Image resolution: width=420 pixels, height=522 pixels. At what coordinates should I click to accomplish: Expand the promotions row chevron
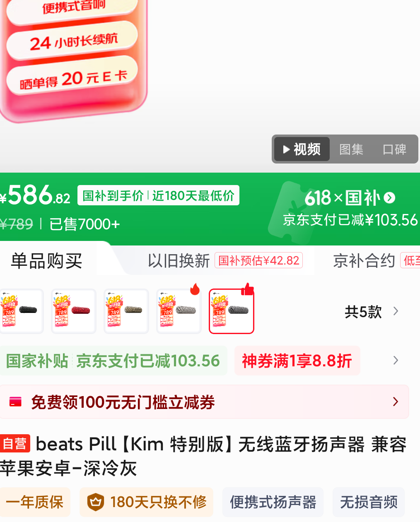[x=396, y=361]
